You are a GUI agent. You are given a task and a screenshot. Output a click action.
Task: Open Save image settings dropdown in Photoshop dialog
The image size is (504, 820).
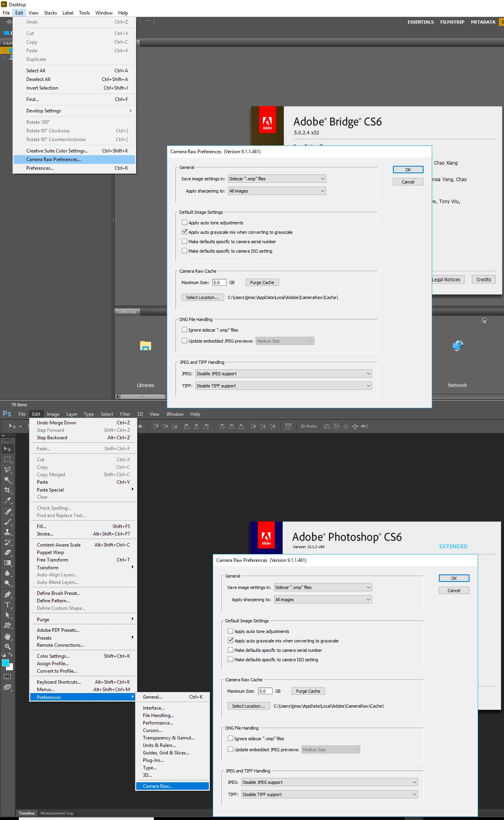(323, 587)
